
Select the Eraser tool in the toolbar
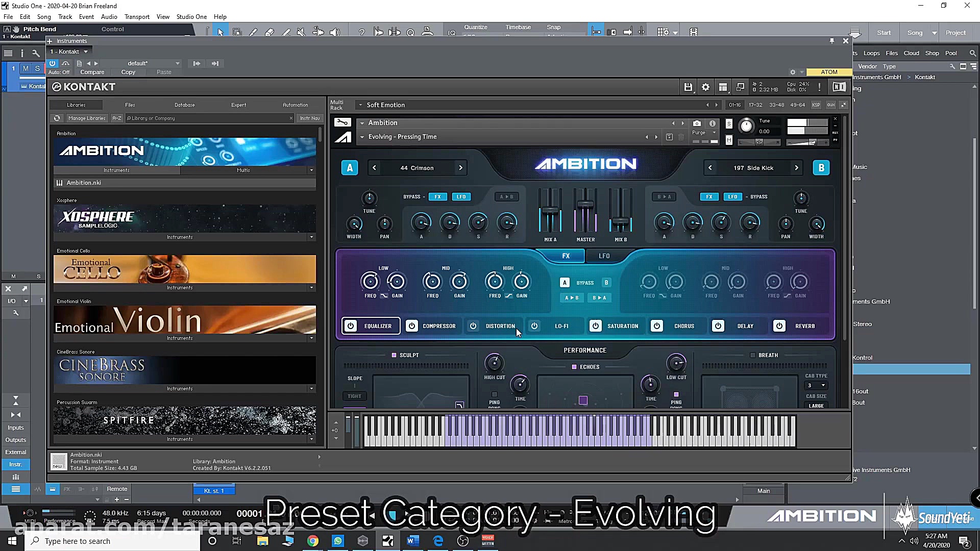(269, 32)
